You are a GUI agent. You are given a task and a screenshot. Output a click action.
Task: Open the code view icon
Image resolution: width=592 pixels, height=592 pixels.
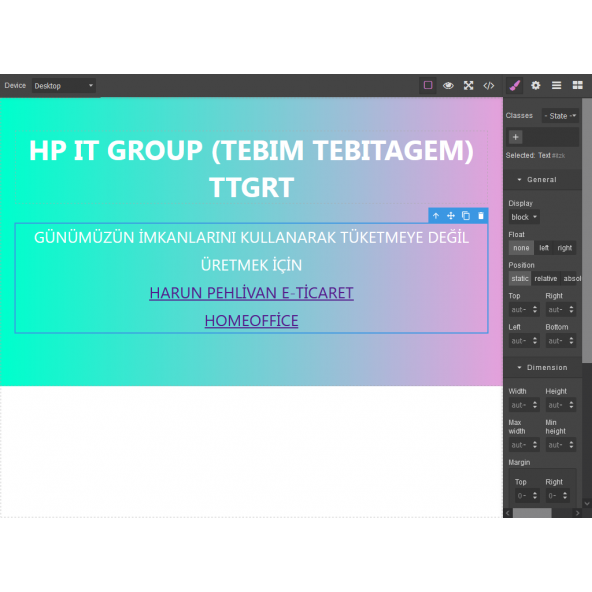tap(489, 85)
